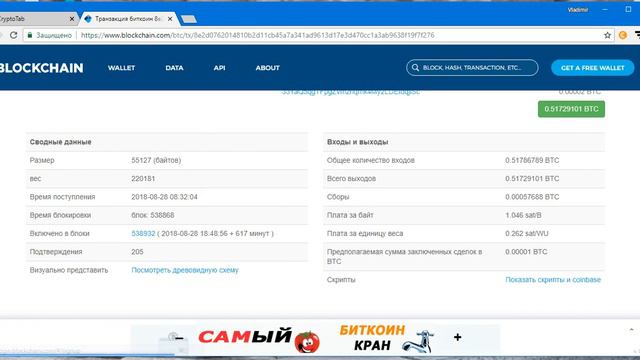The height and width of the screenshot is (360, 640).
Task: Click the search magnifier icon
Action: 415,68
